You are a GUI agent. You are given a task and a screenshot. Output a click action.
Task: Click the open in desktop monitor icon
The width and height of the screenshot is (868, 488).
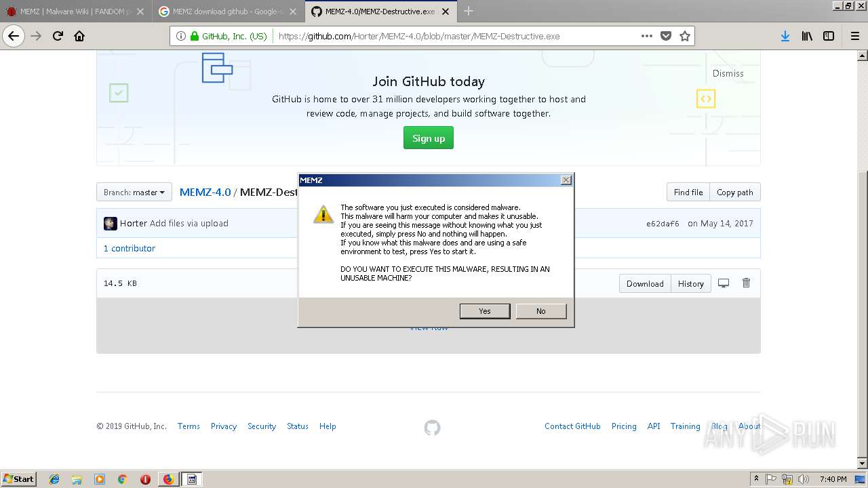[x=724, y=283]
